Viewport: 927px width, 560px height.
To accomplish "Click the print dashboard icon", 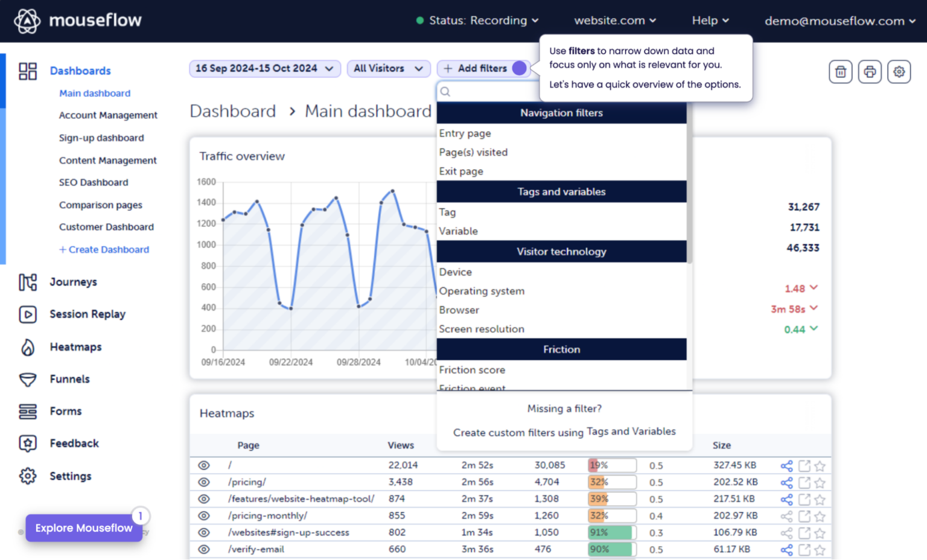I will (869, 72).
